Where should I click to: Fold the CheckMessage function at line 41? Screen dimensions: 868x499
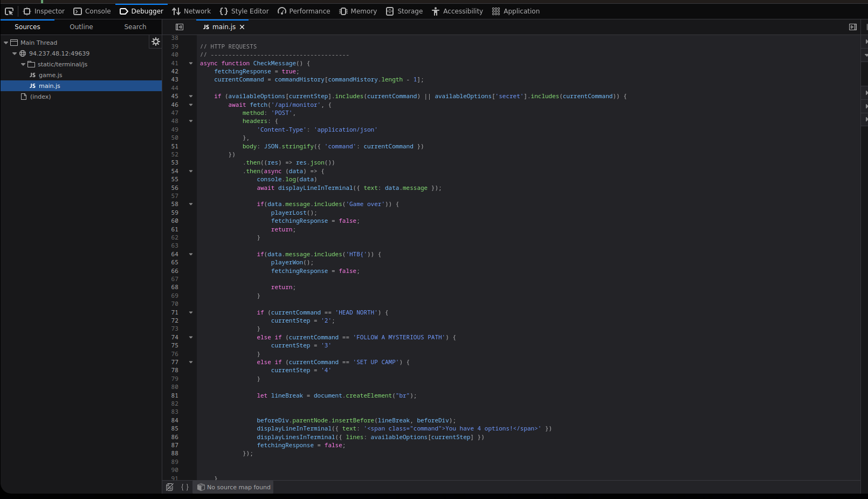click(191, 63)
